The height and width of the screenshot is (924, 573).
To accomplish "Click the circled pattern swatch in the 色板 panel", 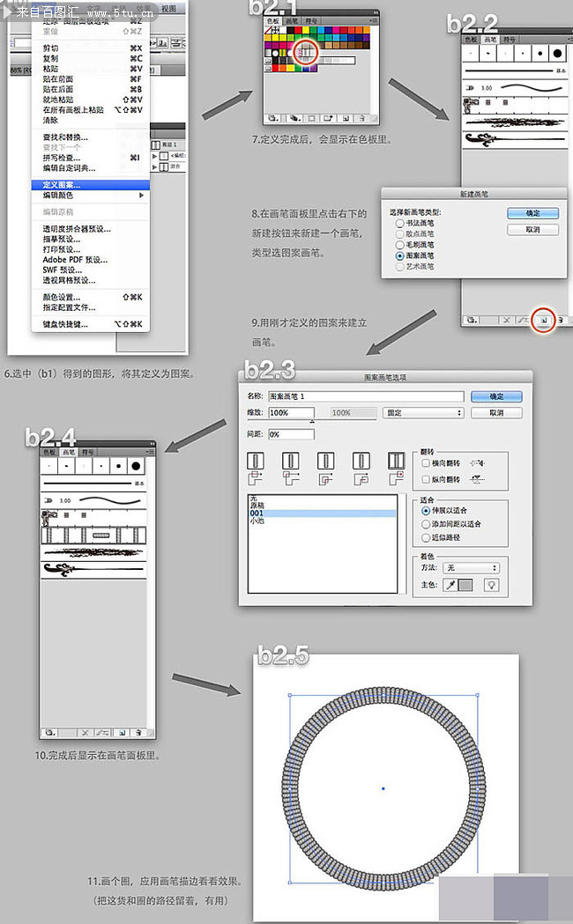I will [x=305, y=53].
